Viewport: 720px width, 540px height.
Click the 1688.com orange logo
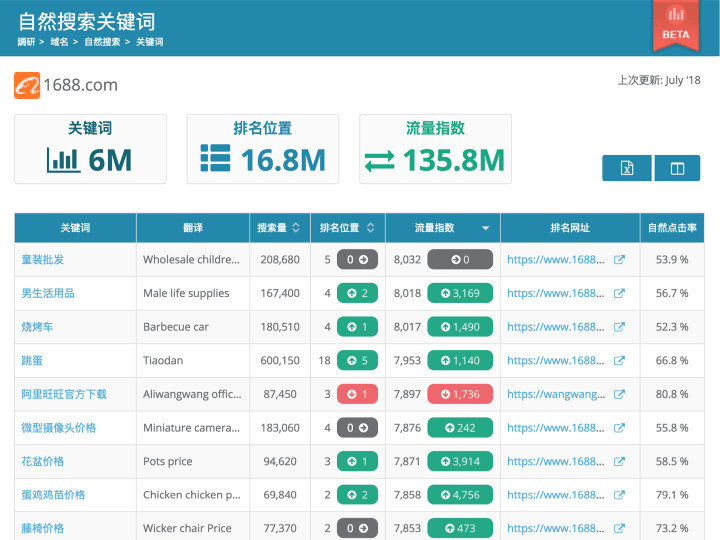(27, 85)
